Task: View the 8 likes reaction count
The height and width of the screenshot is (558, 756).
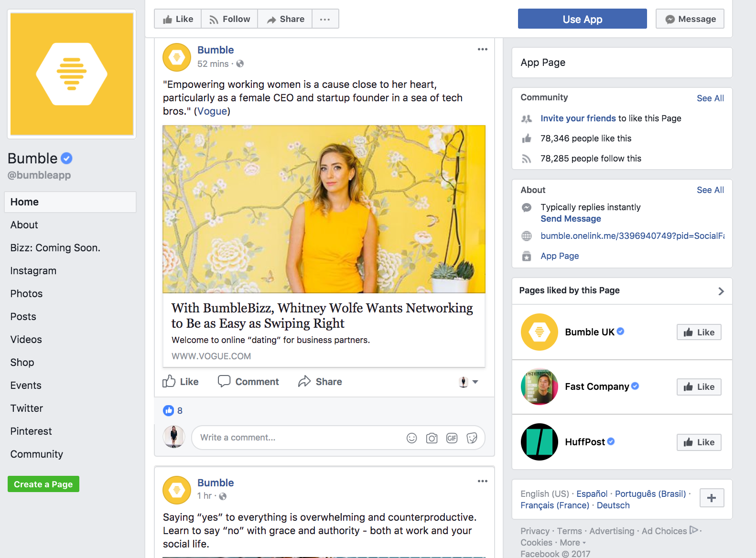Action: point(173,410)
